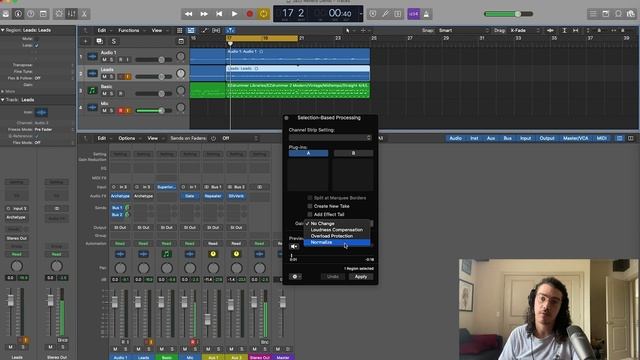Toggle input monitoring on Mic track
This screenshot has width=640, height=360.
(127, 111)
